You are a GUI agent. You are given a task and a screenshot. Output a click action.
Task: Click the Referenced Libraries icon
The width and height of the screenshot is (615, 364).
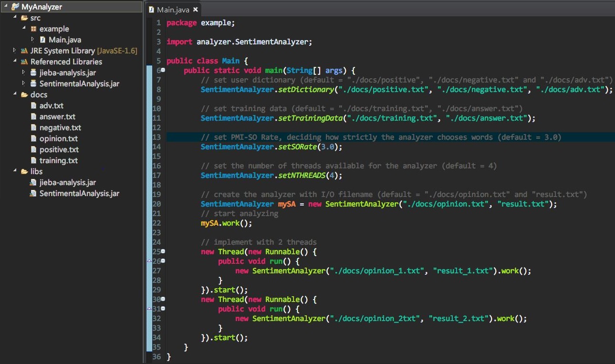point(24,62)
